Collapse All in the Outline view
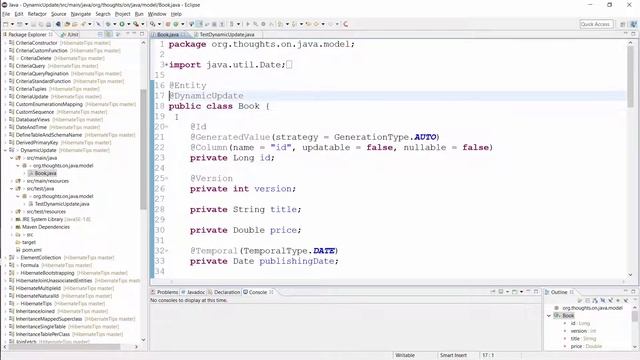 (587, 300)
